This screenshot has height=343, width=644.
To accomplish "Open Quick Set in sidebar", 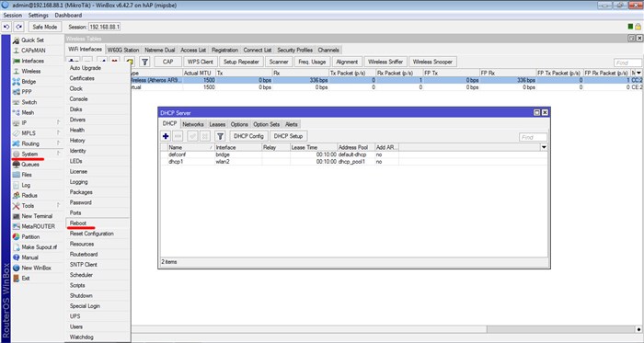I will (32, 40).
